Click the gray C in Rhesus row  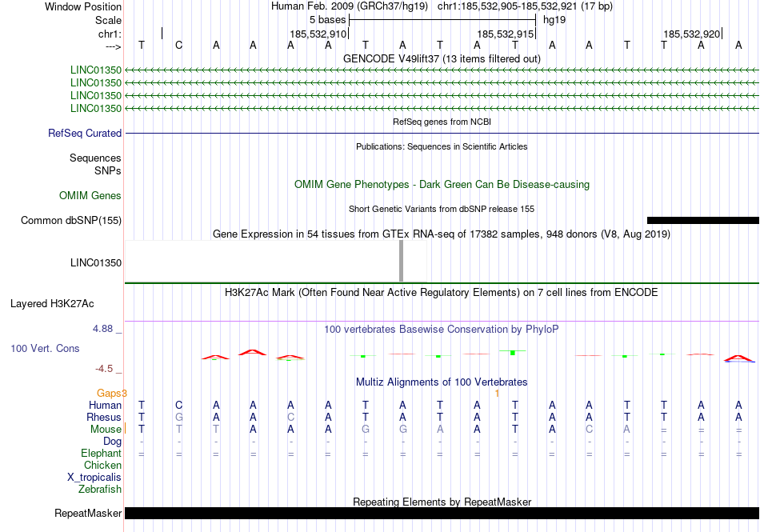(290, 417)
